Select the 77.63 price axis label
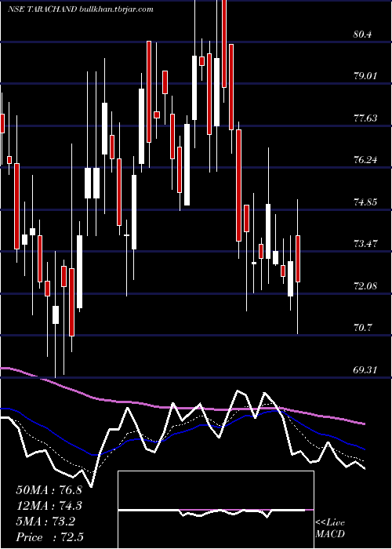 [x=365, y=118]
